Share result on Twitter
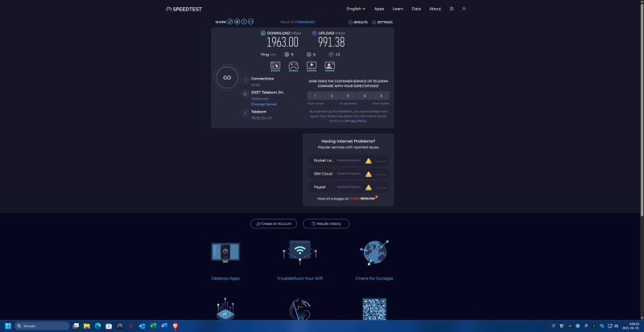Image resolution: width=644 pixels, height=332 pixels. pyautogui.click(x=237, y=22)
